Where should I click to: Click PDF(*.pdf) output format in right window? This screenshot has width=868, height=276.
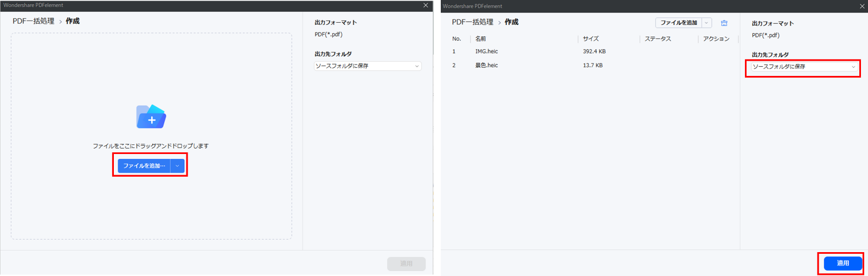tap(766, 35)
